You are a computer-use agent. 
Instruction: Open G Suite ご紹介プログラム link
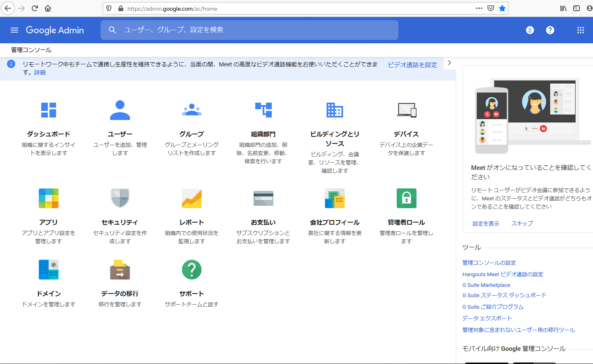[493, 307]
